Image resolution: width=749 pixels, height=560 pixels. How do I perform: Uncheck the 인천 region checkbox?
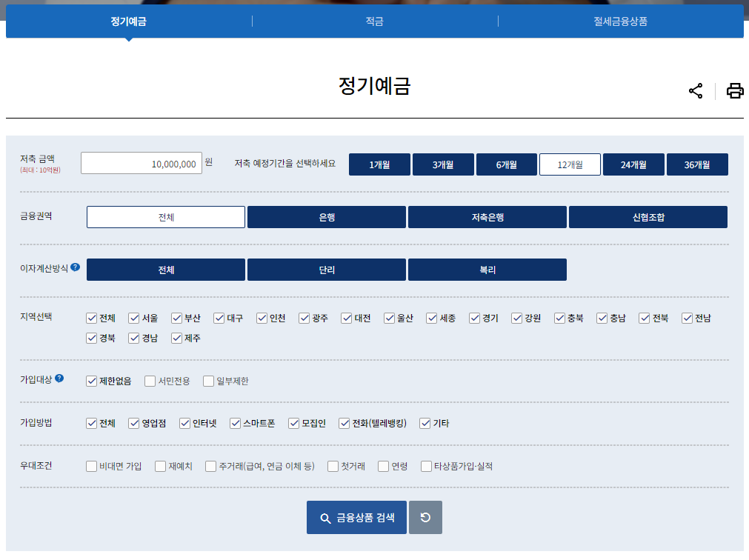click(x=262, y=319)
